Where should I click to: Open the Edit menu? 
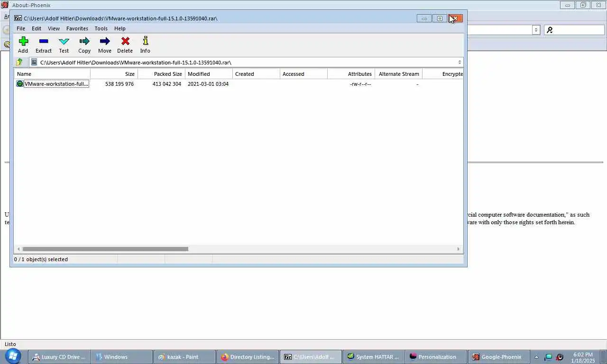pyautogui.click(x=37, y=28)
